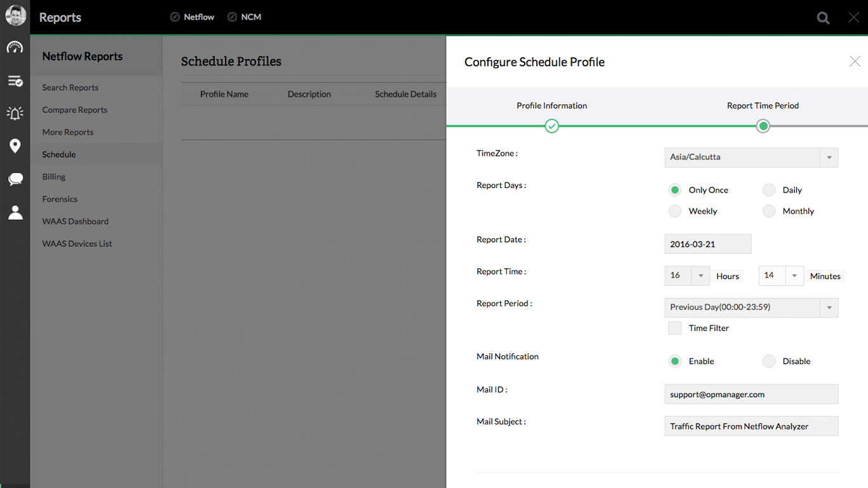
Task: Click the user account icon in sidebar
Action: click(x=15, y=212)
